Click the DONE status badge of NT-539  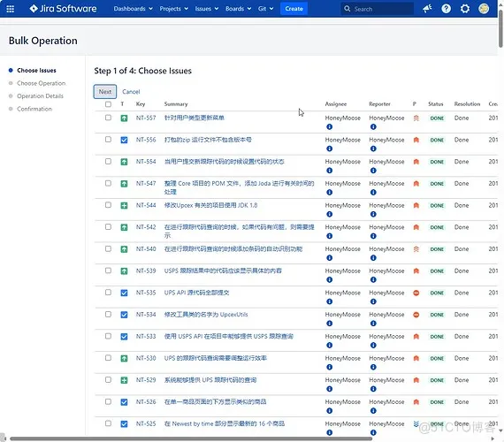point(437,271)
